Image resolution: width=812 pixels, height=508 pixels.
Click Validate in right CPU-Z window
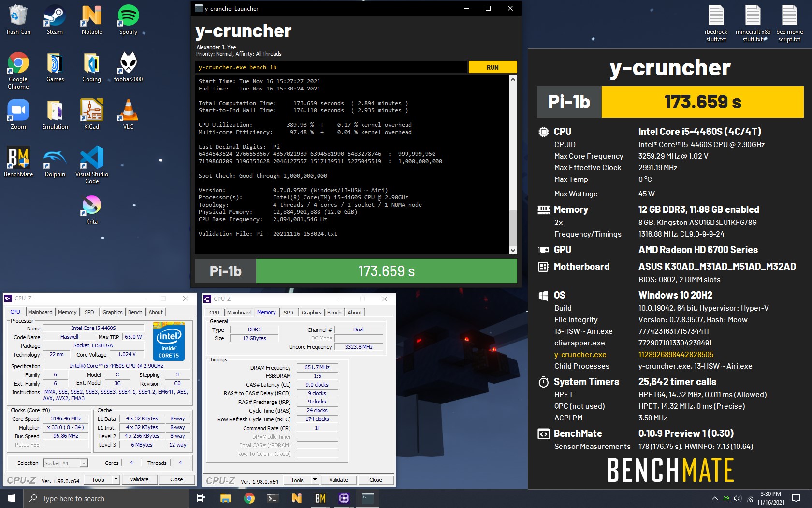338,480
